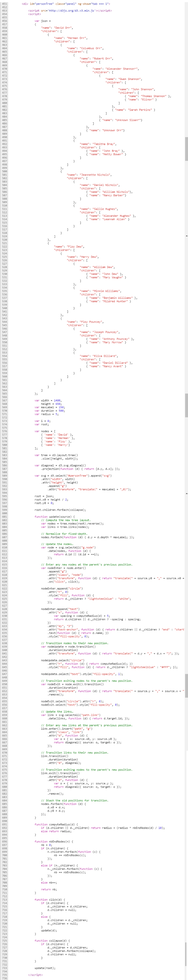This screenshot has width=188, height=980.
Task: Select the "Joseph Pouncey" name string
Action: (x=106, y=332)
